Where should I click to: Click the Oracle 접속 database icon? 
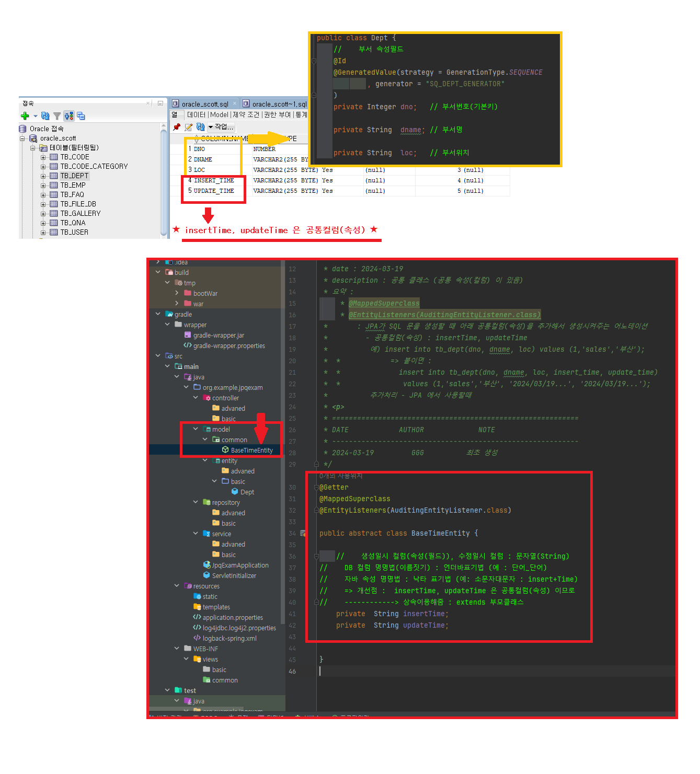click(x=22, y=129)
